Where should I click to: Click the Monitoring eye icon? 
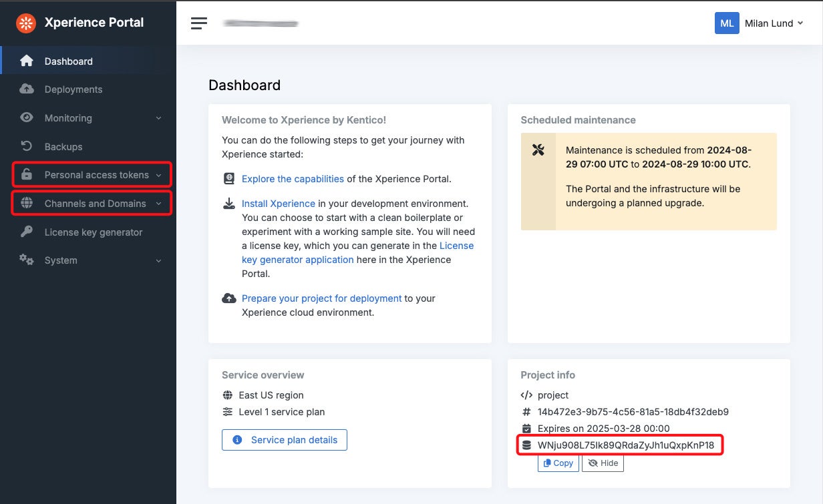tap(27, 118)
